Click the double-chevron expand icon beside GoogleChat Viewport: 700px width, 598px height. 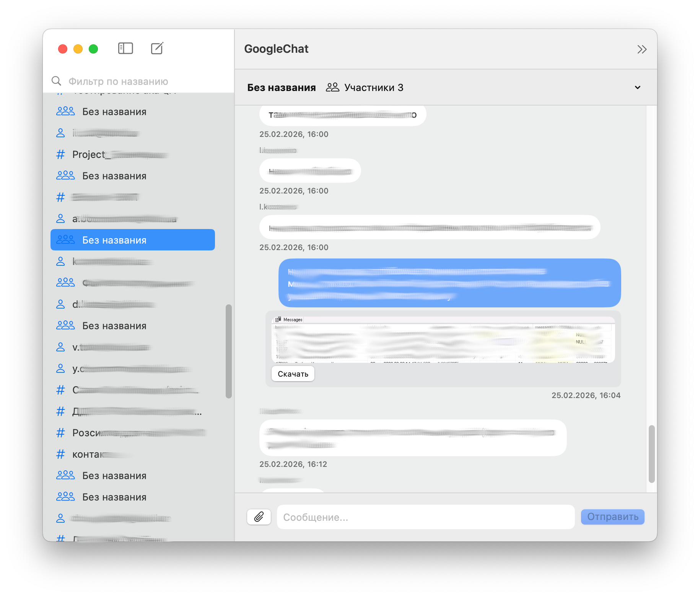tap(641, 49)
